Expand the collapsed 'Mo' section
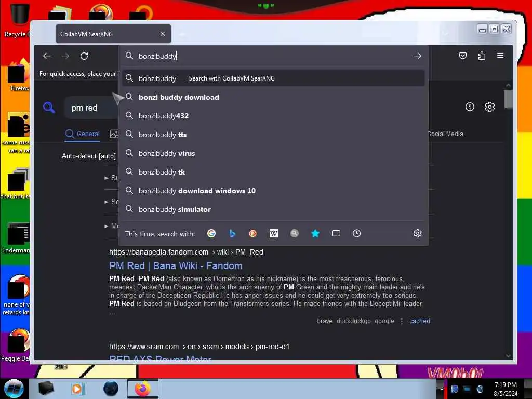The image size is (532, 399). (x=111, y=226)
